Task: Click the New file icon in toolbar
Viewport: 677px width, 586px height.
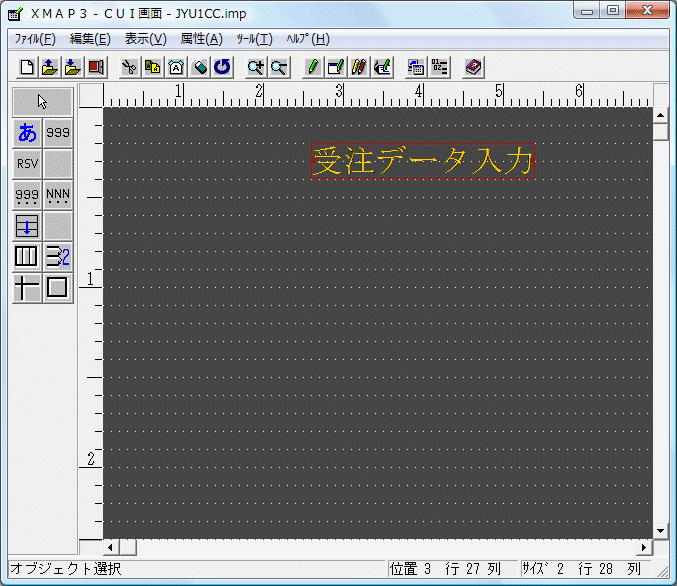Action: [28, 67]
